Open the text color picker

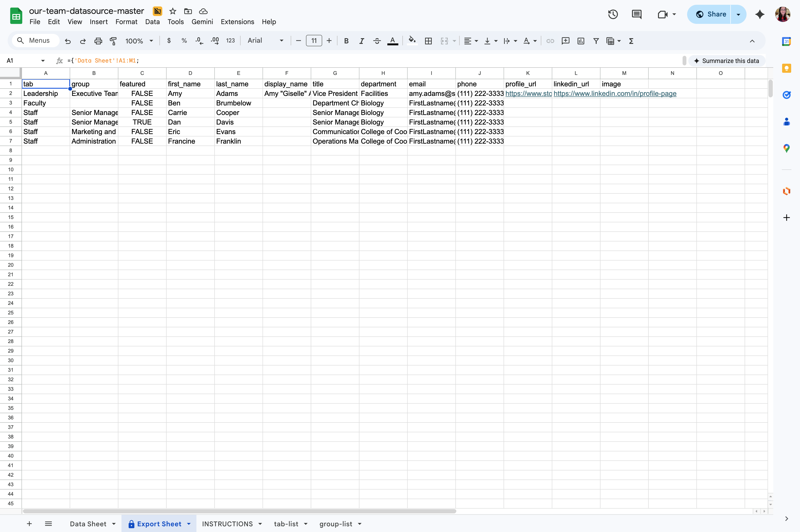(x=393, y=41)
